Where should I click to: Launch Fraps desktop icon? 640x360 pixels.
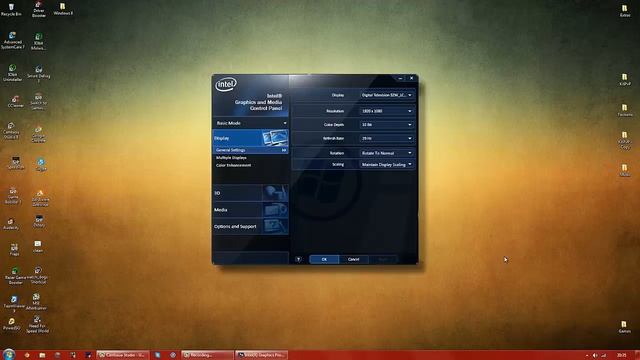coord(14,249)
